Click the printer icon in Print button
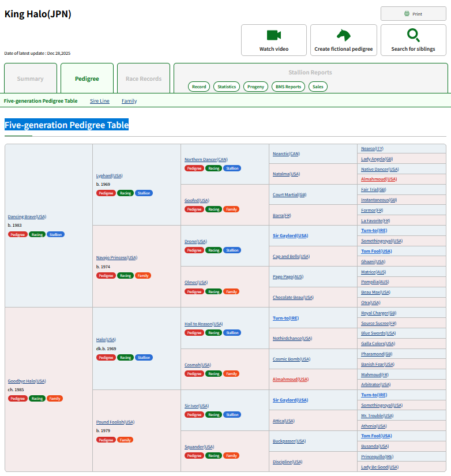Image resolution: width=451 pixels, height=476 pixels. (407, 14)
